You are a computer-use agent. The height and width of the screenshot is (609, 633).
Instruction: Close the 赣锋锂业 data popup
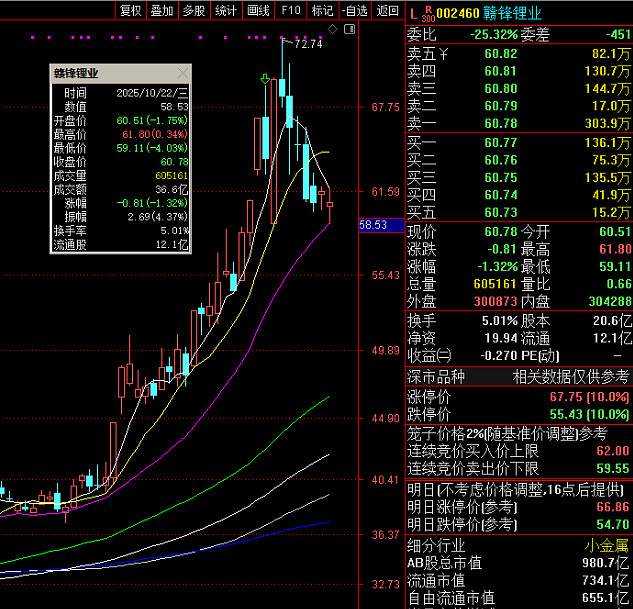point(182,73)
